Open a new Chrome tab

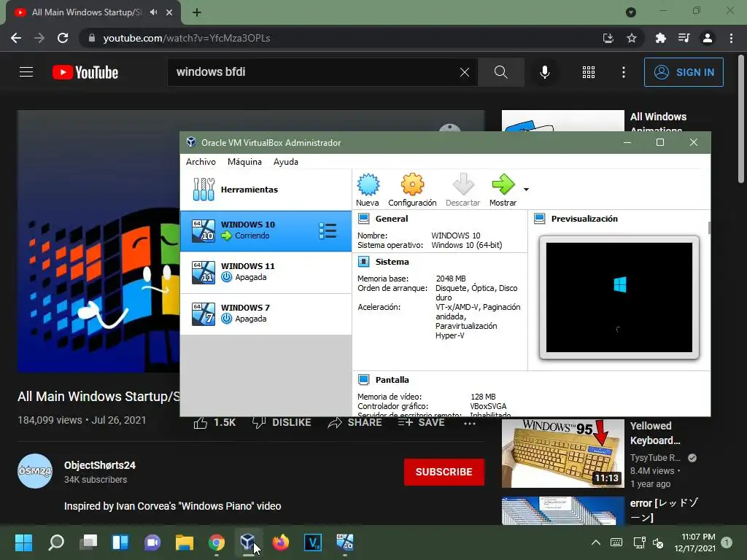[197, 12]
